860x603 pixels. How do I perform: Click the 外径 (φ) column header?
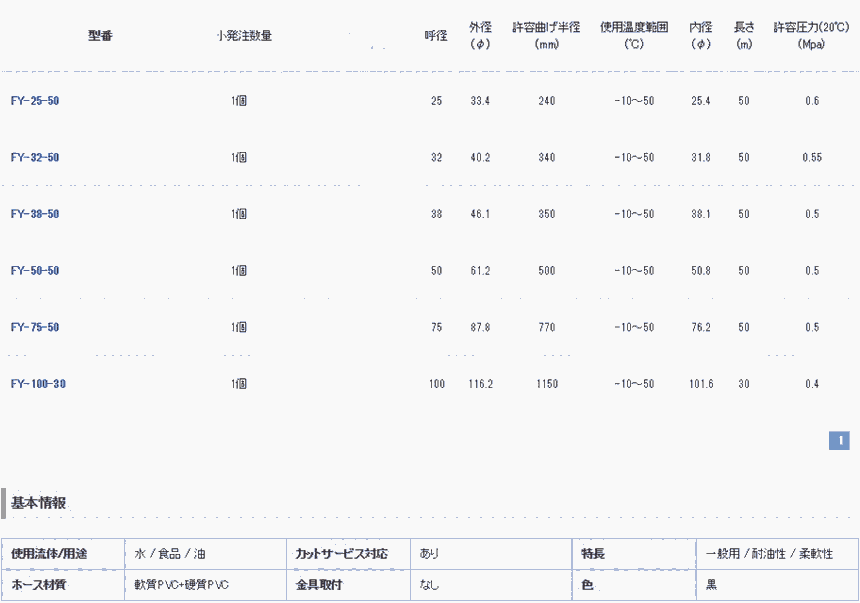coord(480,36)
